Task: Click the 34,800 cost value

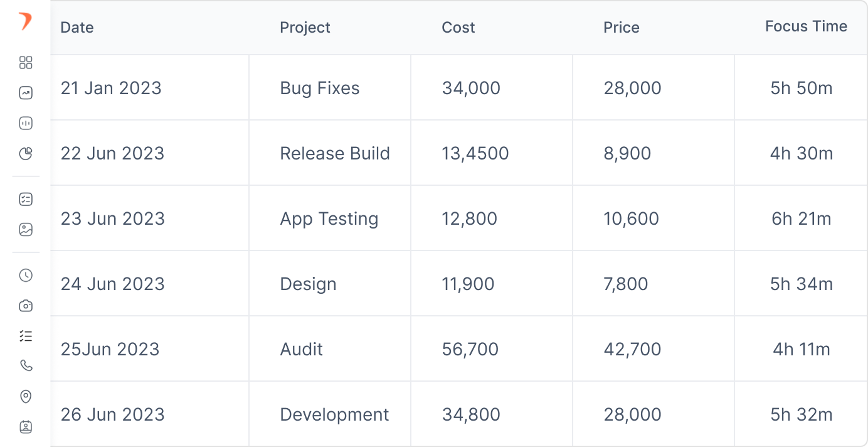Action: coord(471,414)
